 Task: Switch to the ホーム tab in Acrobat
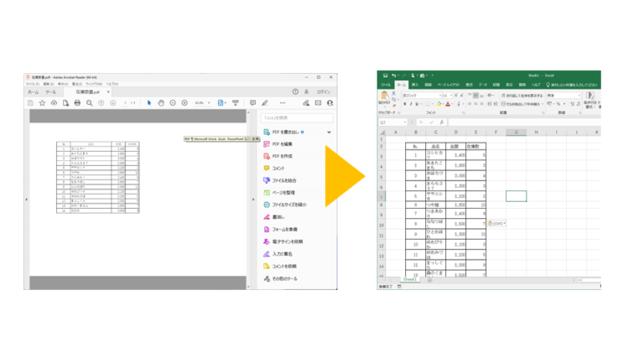click(33, 92)
